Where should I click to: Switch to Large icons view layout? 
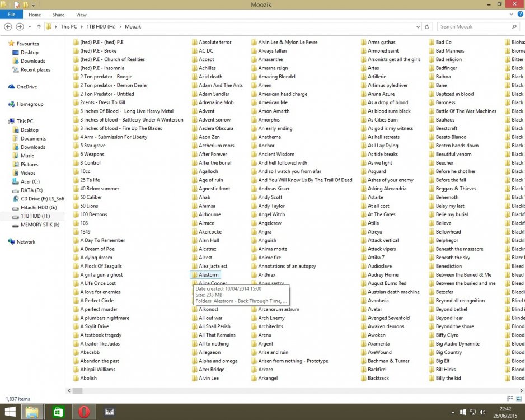pyautogui.click(x=519, y=399)
